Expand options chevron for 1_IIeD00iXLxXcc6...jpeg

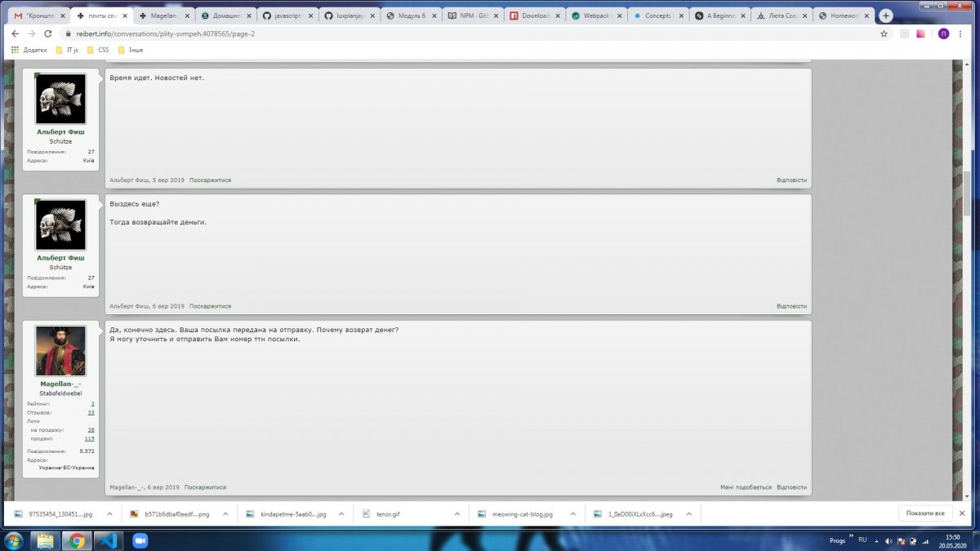pos(689,514)
